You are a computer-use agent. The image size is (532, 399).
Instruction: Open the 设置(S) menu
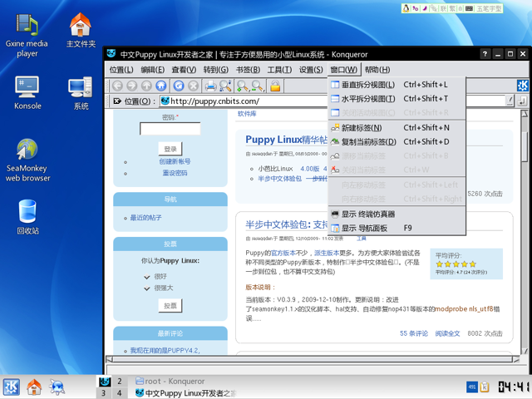coord(311,70)
